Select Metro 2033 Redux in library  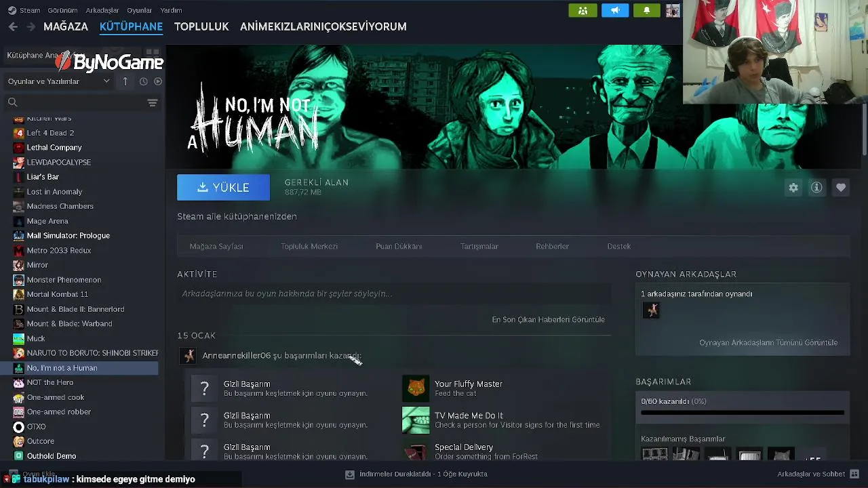(58, 250)
